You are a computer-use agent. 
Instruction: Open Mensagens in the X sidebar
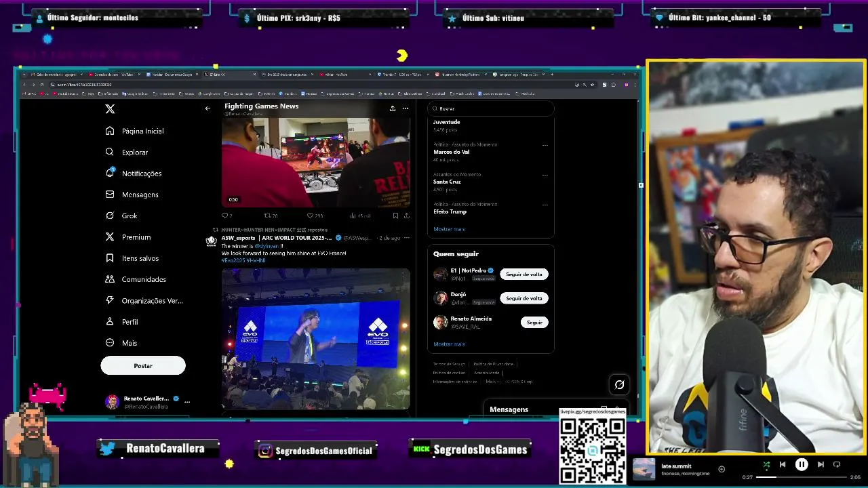(132, 195)
